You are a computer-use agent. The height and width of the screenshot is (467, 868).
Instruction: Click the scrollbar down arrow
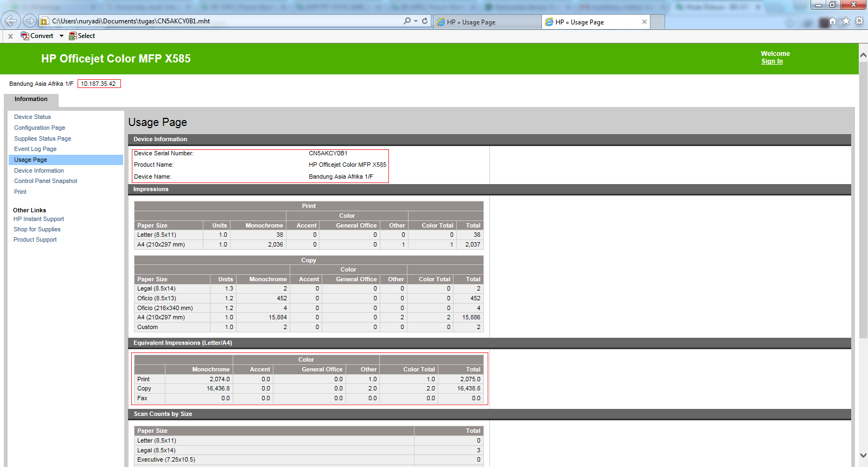point(863,455)
